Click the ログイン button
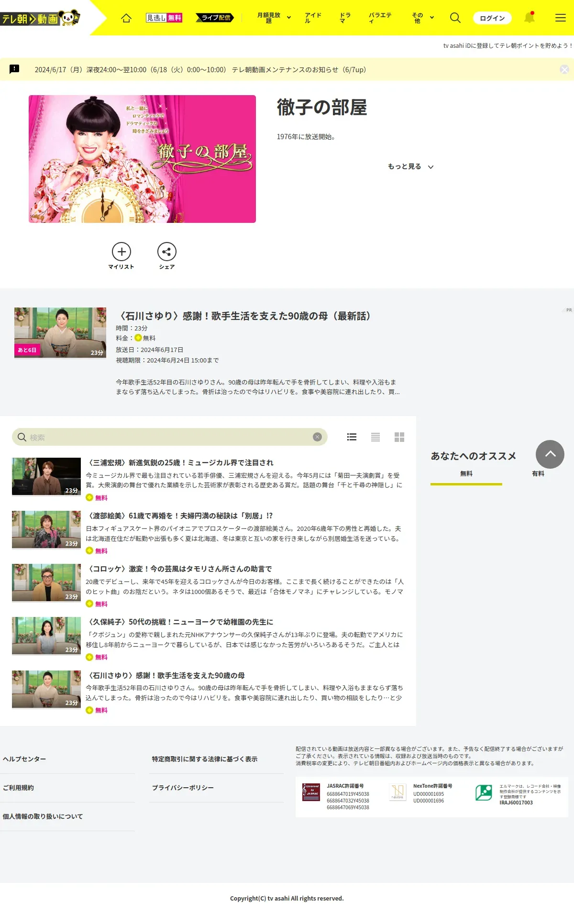This screenshot has height=924, width=574. point(492,18)
